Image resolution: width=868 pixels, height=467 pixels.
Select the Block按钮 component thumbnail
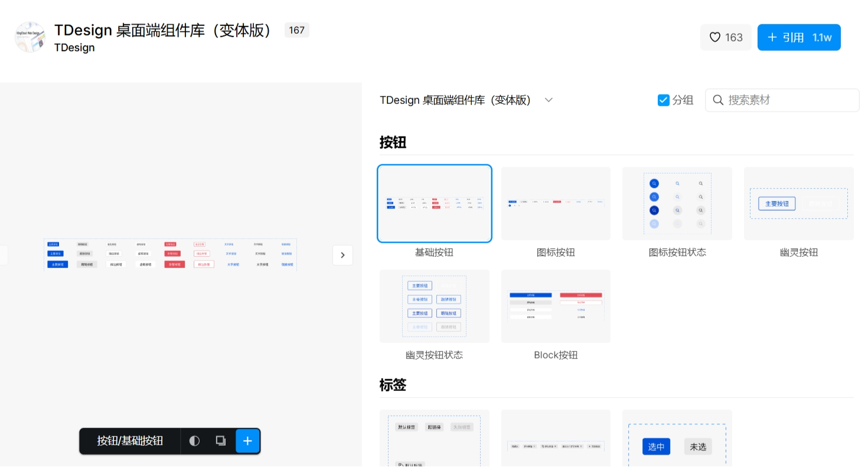pyautogui.click(x=556, y=306)
